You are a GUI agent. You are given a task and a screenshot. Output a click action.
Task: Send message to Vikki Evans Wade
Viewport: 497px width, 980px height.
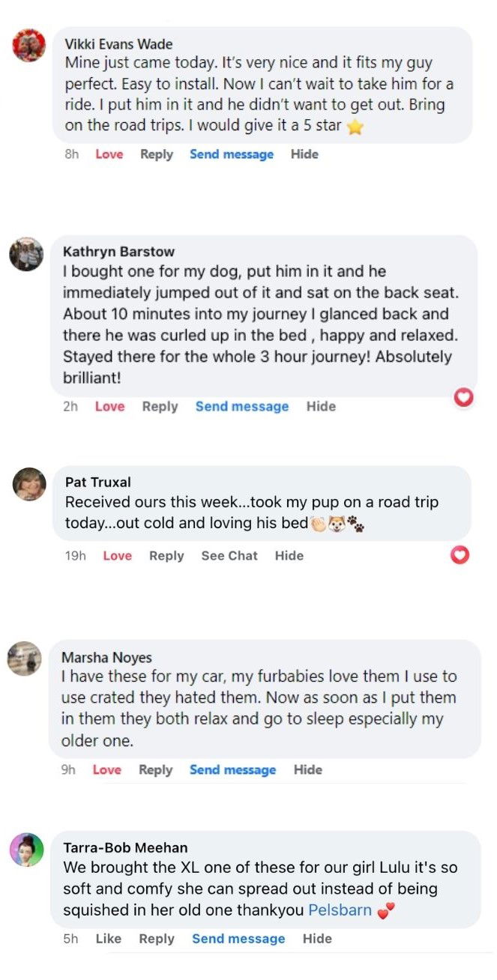click(x=232, y=154)
